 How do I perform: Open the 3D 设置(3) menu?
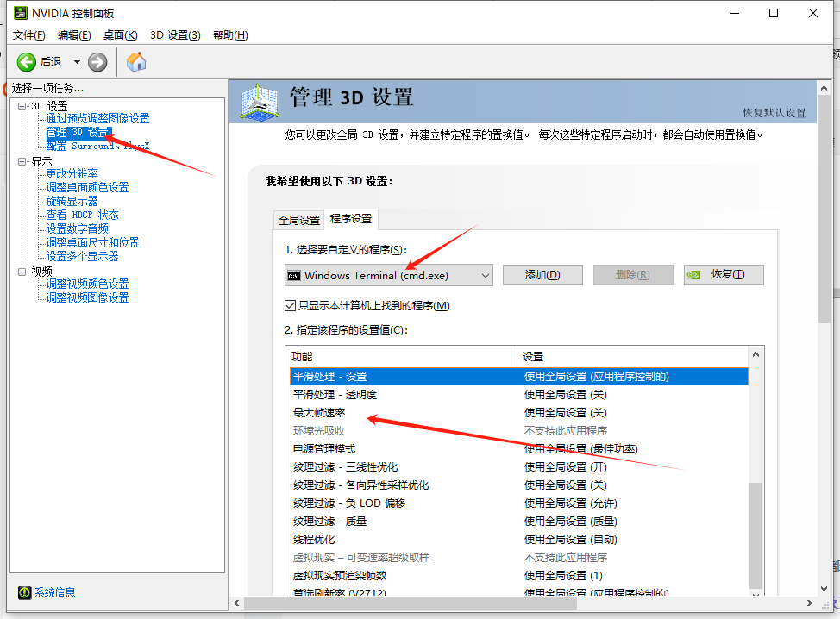pyautogui.click(x=175, y=35)
